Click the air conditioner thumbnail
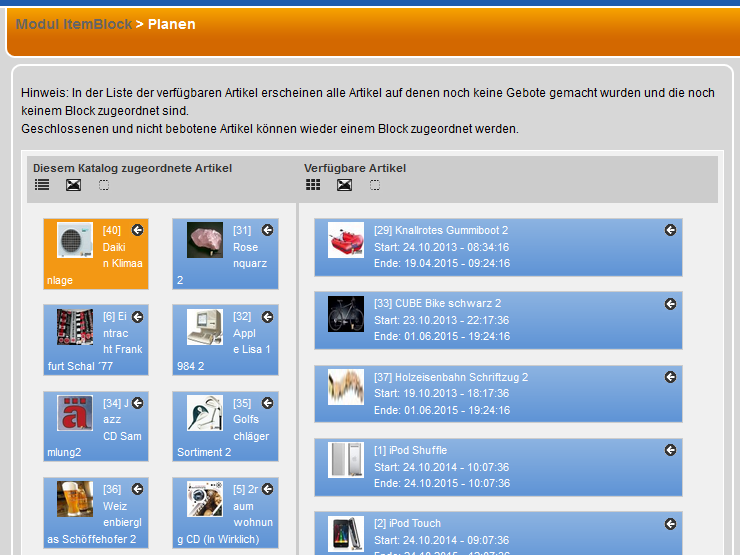This screenshot has width=740, height=555. coord(75,240)
